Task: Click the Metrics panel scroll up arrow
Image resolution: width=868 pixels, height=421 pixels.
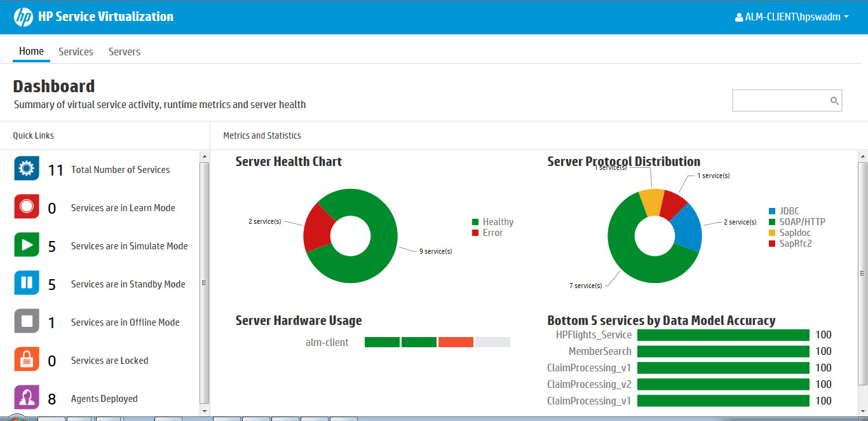Action: tap(862, 156)
